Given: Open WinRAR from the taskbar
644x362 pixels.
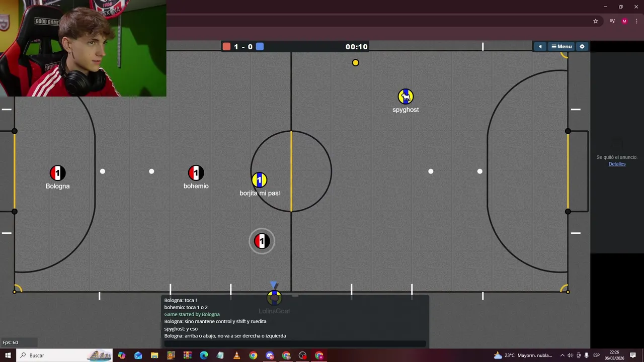Looking at the screenshot, I should click(x=187, y=355).
